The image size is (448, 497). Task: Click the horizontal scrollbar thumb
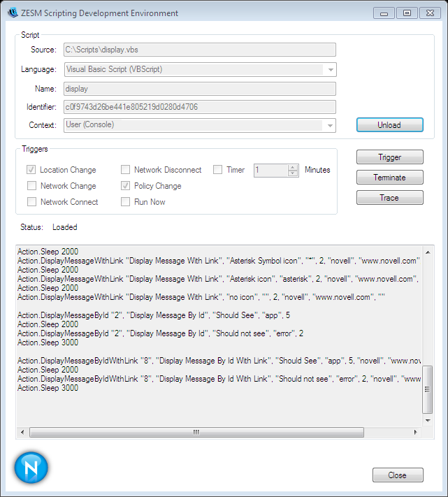(x=196, y=432)
